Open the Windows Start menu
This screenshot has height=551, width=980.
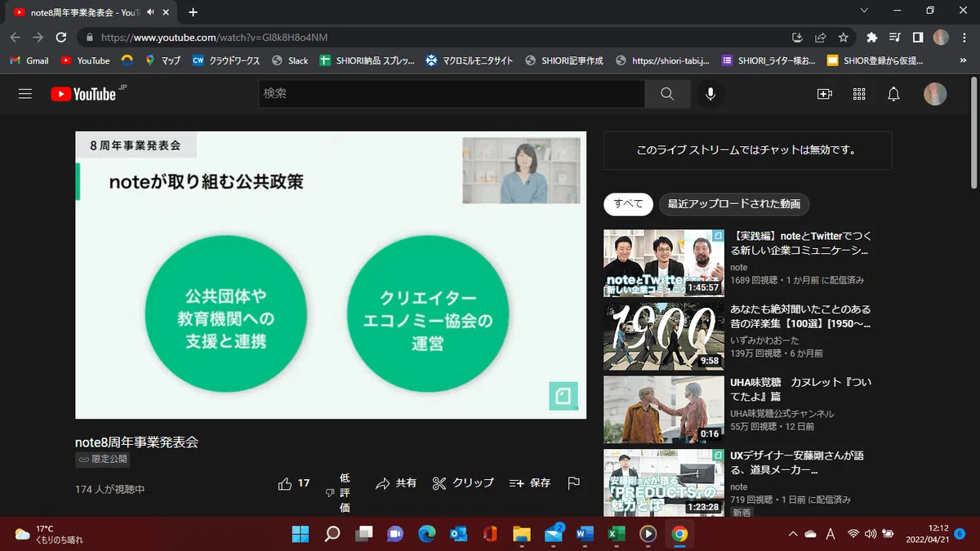click(301, 534)
